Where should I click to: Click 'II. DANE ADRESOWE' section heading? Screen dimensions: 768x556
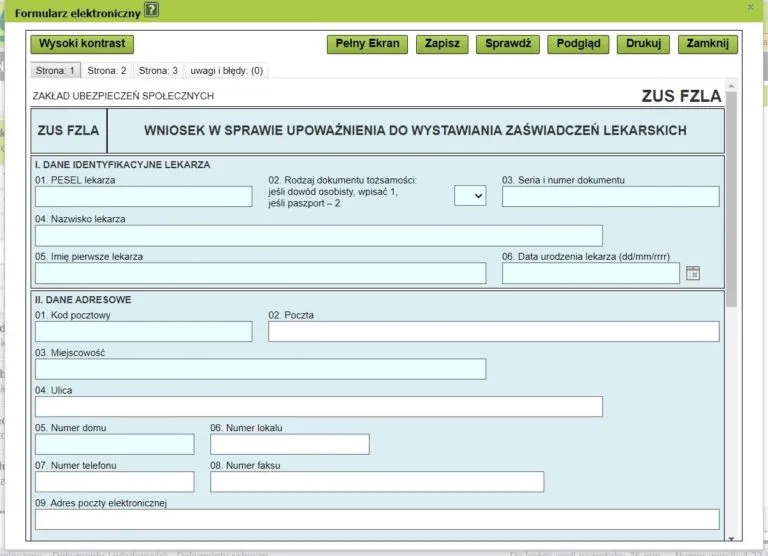83,300
